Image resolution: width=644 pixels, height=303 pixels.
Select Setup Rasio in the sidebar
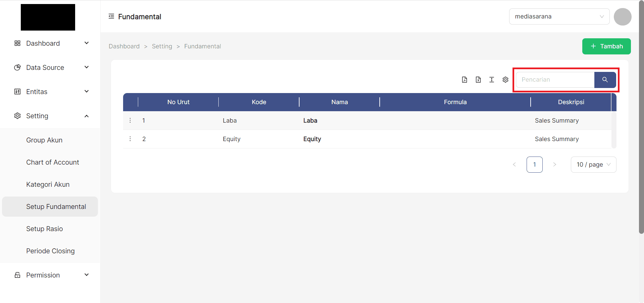[x=45, y=228]
